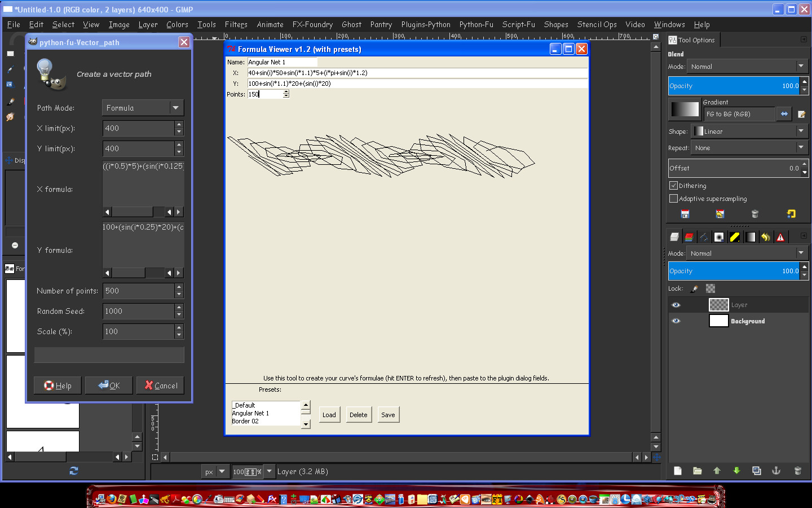Switch to the Paths tab icon

(x=704, y=237)
